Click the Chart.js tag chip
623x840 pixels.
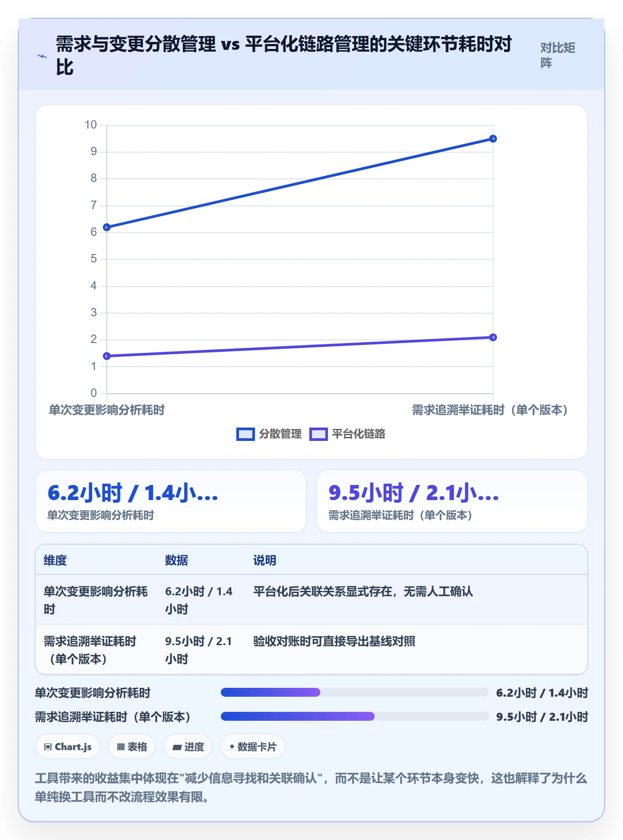coord(68,747)
